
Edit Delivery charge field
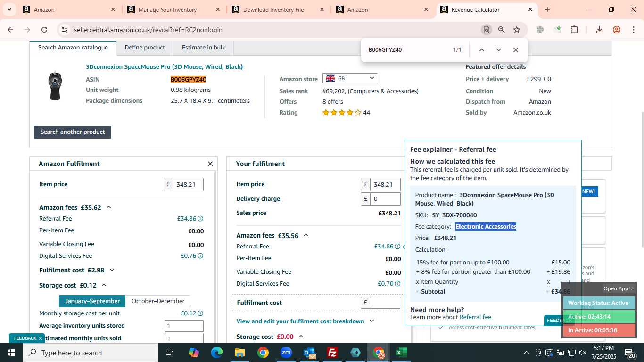(x=385, y=199)
